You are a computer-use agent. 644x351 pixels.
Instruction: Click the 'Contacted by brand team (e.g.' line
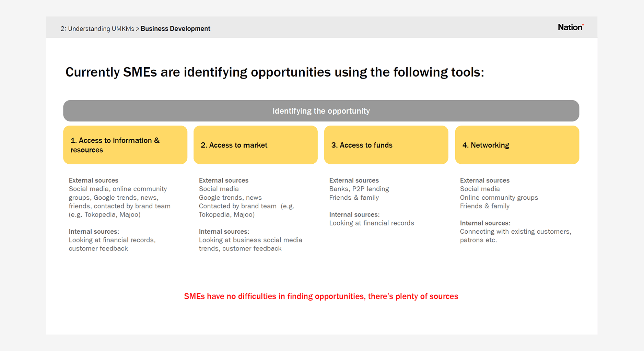pyautogui.click(x=247, y=206)
